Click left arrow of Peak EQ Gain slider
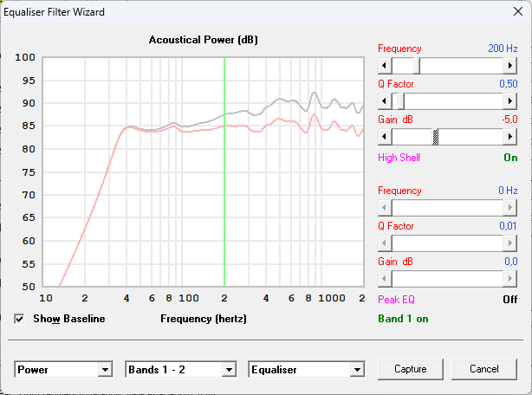Viewport: 532px width, 395px height. click(x=385, y=279)
